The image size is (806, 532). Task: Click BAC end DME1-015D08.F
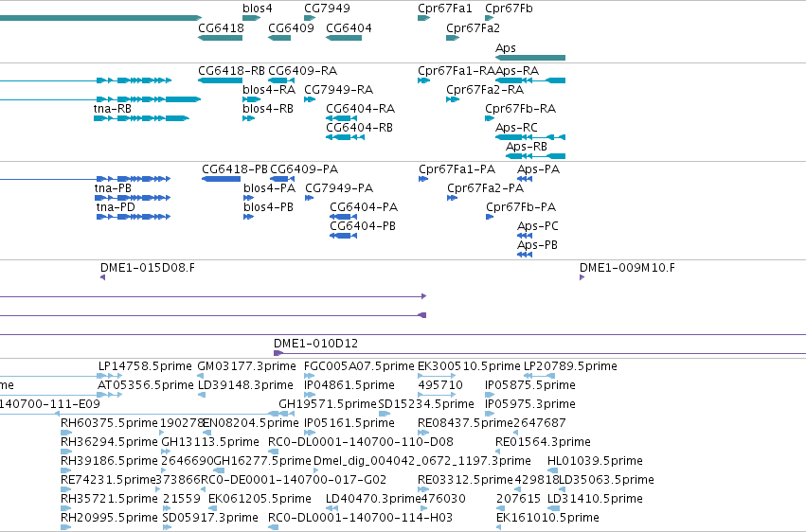148,268
